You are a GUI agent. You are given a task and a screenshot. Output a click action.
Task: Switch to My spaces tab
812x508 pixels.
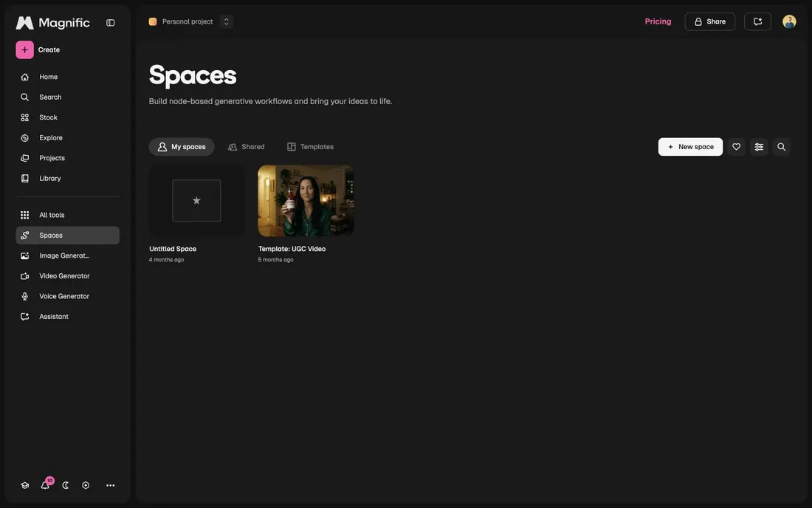point(182,146)
